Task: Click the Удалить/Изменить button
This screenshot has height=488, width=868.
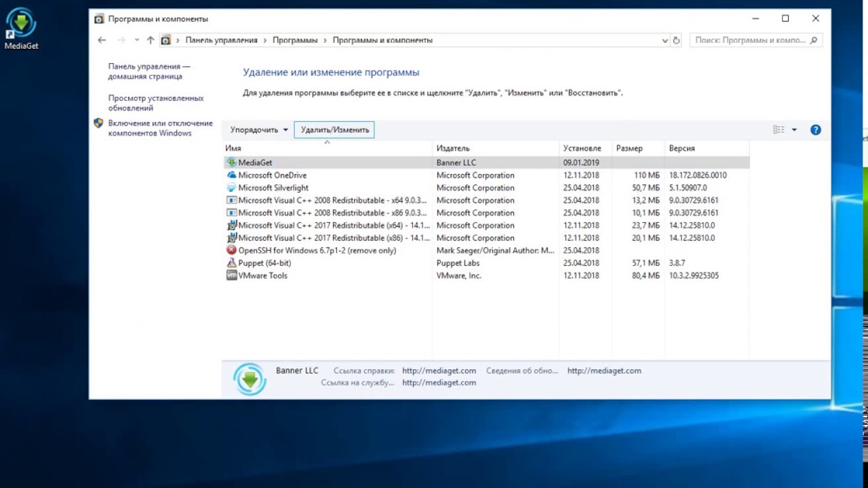Action: click(334, 129)
